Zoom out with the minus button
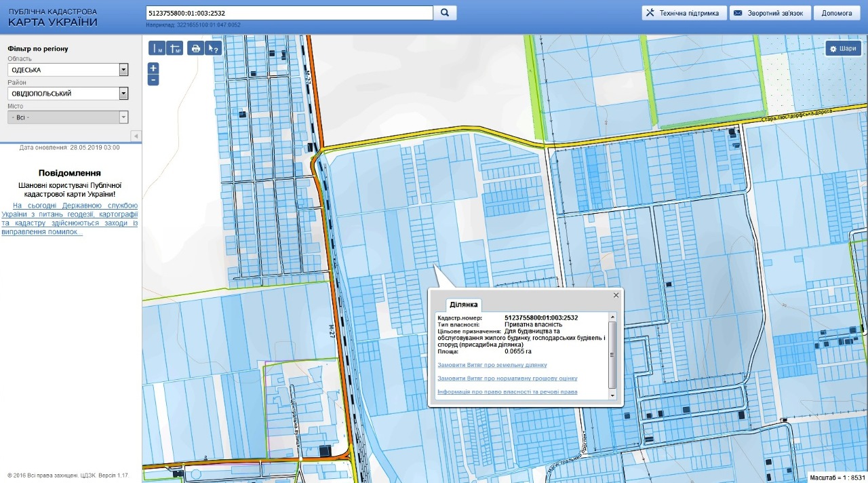This screenshot has width=868, height=483. point(153,80)
